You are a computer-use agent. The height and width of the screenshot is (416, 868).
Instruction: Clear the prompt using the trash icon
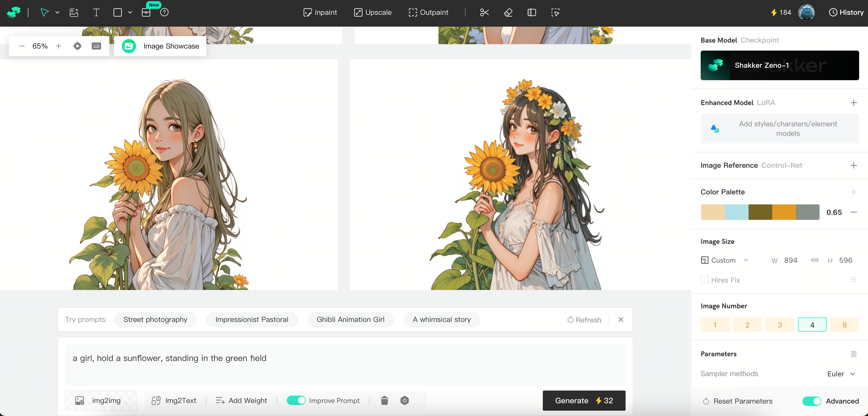click(x=384, y=401)
